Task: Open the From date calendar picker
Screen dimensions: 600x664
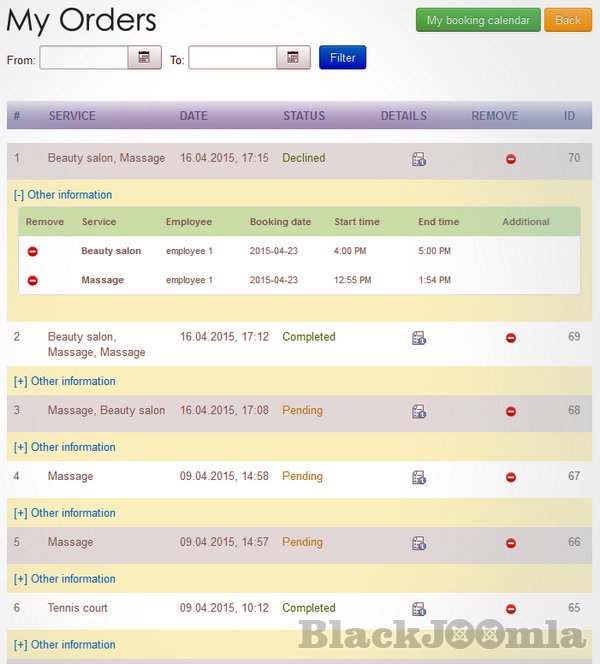Action: click(x=144, y=58)
